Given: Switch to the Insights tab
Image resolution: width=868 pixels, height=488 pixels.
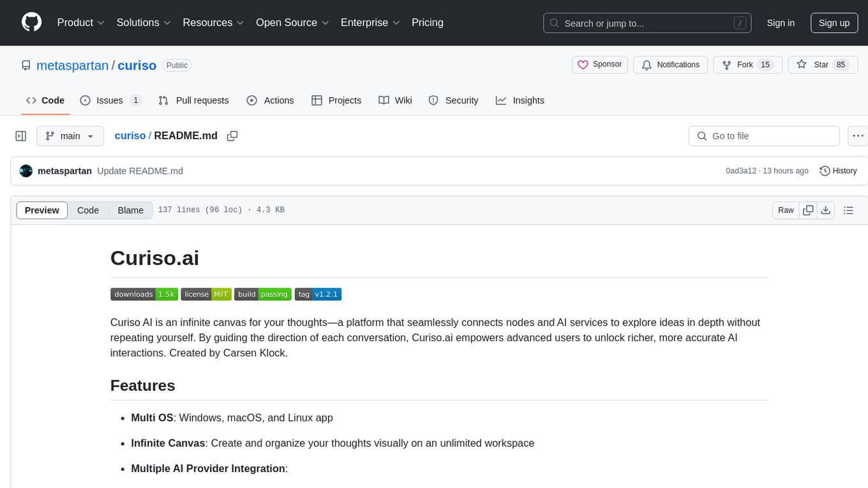Looking at the screenshot, I should [520, 100].
